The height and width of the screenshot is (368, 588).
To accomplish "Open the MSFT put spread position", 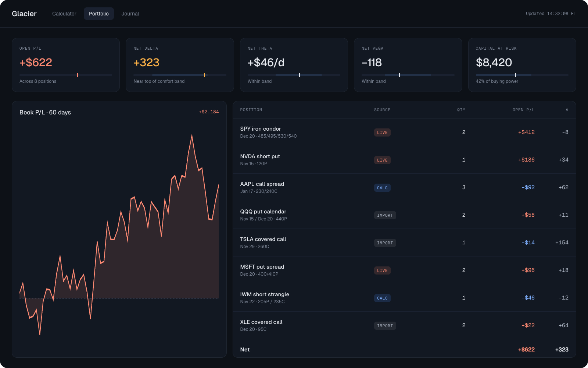I will [x=404, y=270].
